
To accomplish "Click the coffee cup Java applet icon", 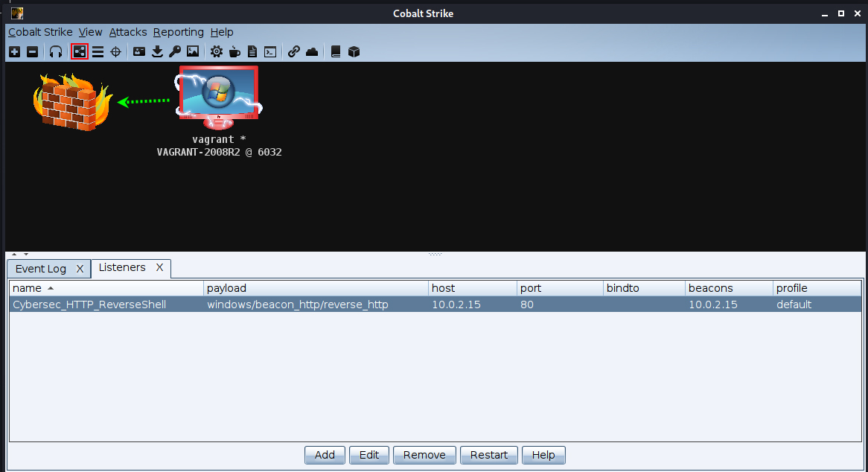I will 234,51.
